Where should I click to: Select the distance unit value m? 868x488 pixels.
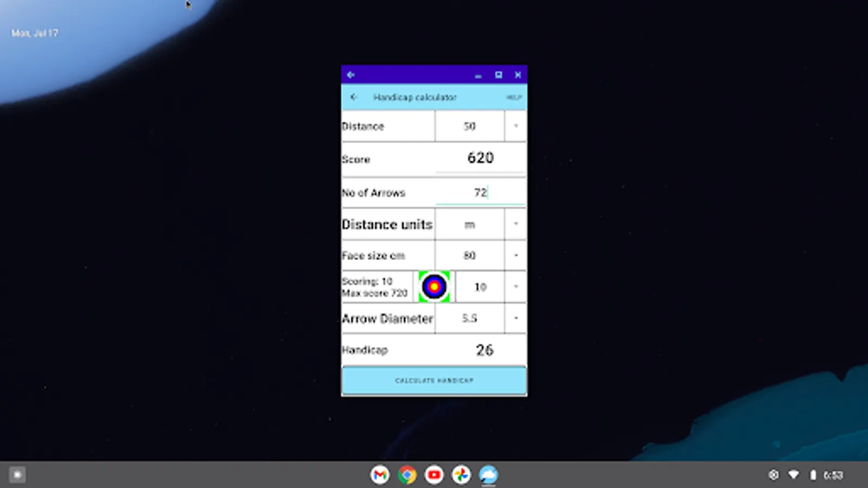470,224
